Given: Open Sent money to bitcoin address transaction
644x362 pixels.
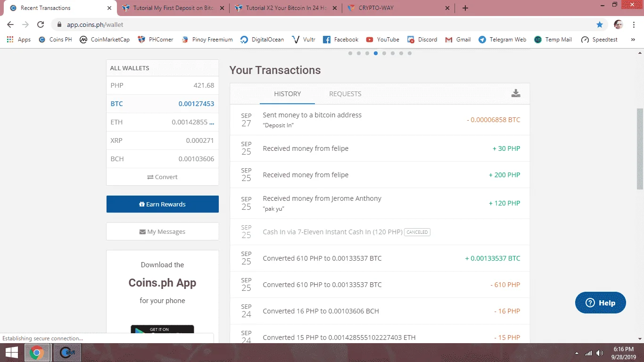Looking at the screenshot, I should 380,120.
